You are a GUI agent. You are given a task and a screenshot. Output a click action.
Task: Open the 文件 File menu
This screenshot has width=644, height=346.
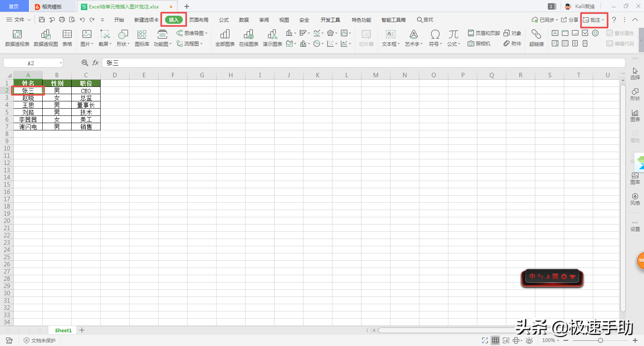[x=19, y=20]
